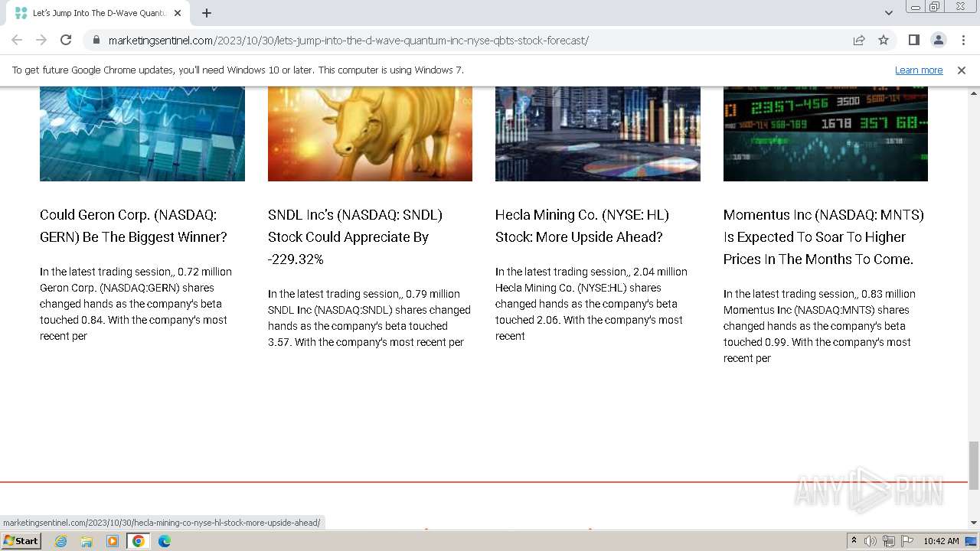
Task: Open Microsoft Edge from the taskbar
Action: (x=165, y=541)
